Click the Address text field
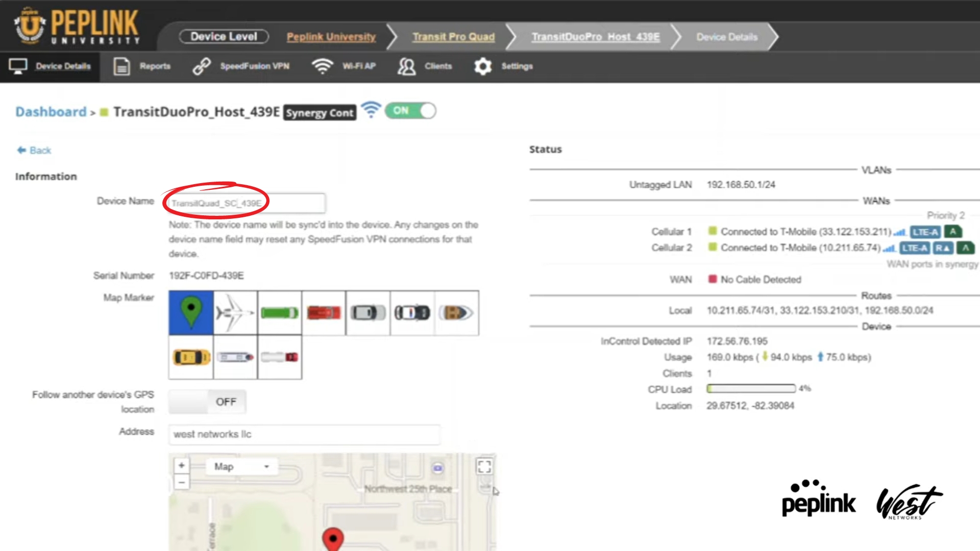Screen dimensions: 980x551 point(304,434)
